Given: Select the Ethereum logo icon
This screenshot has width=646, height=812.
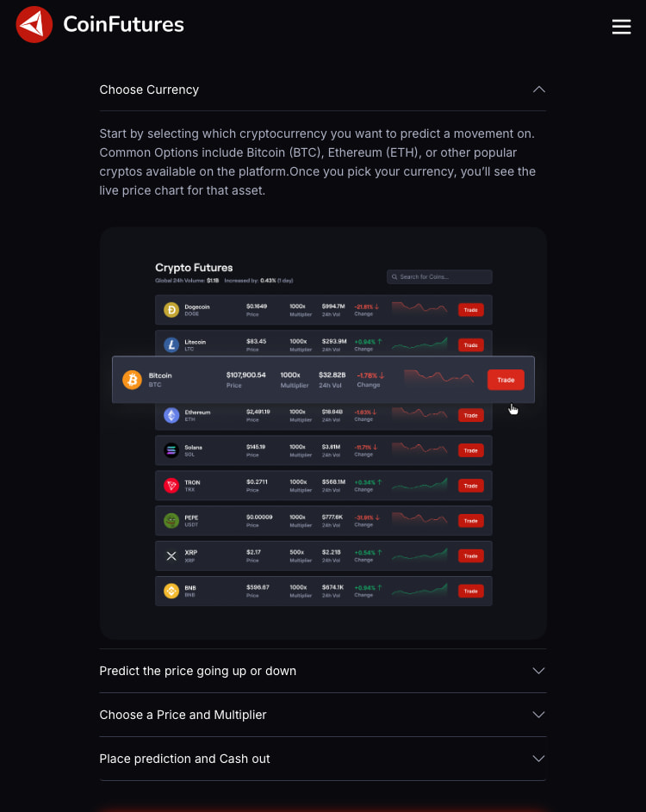Looking at the screenshot, I should [170, 415].
